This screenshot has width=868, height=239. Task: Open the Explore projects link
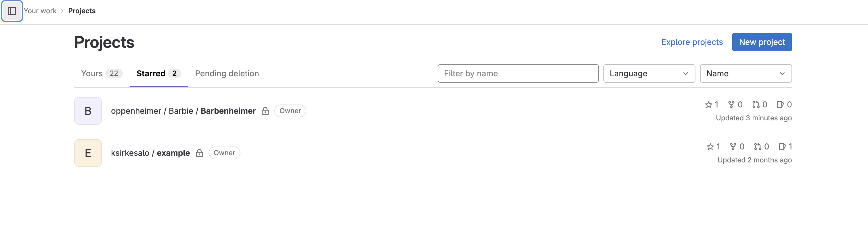pyautogui.click(x=692, y=42)
